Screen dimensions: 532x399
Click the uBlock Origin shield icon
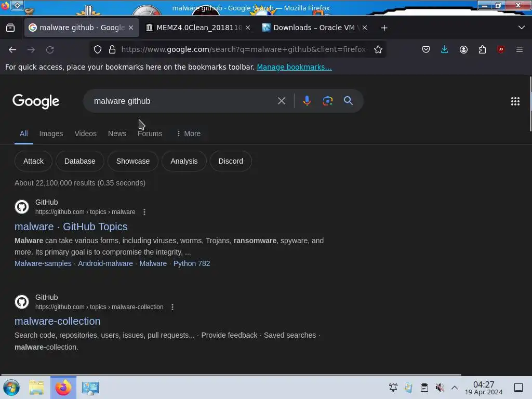pos(501,49)
